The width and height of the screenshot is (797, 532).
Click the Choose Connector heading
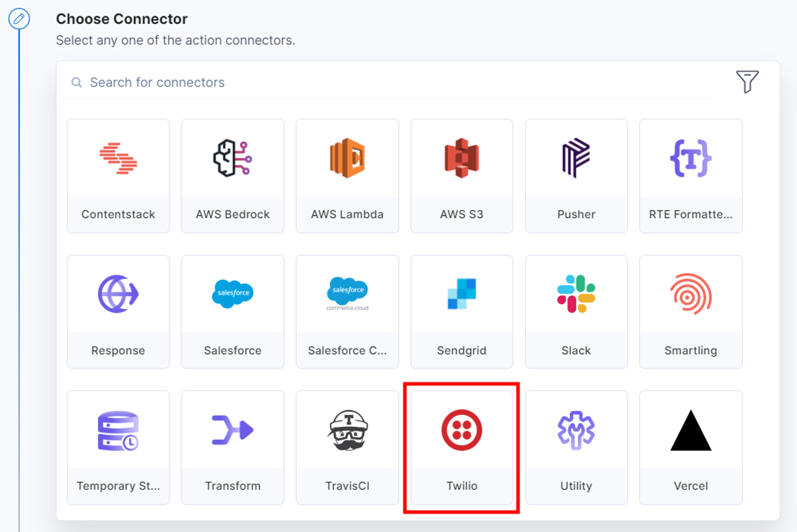pos(121,19)
